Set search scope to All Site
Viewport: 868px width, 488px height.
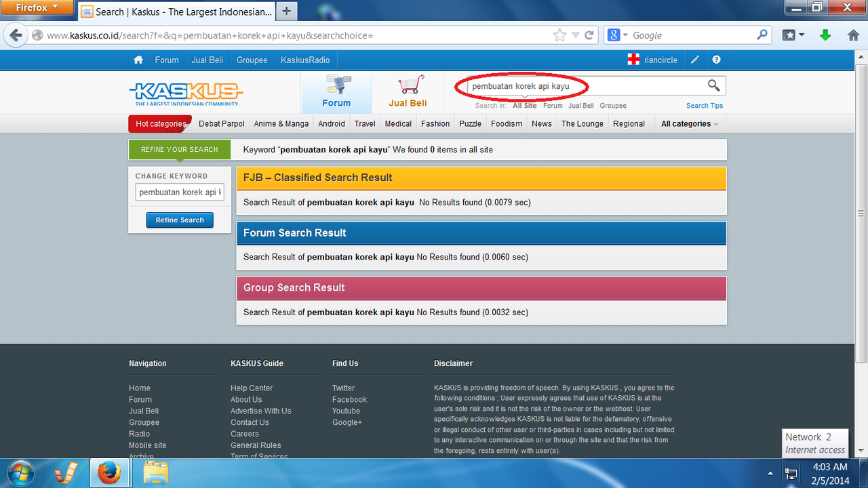click(x=525, y=106)
